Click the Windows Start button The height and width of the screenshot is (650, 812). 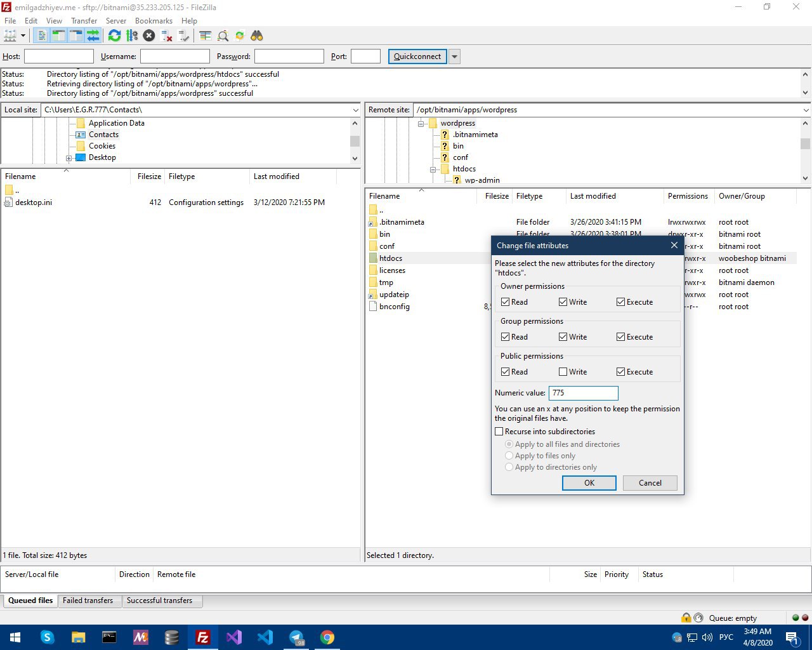tap(15, 637)
